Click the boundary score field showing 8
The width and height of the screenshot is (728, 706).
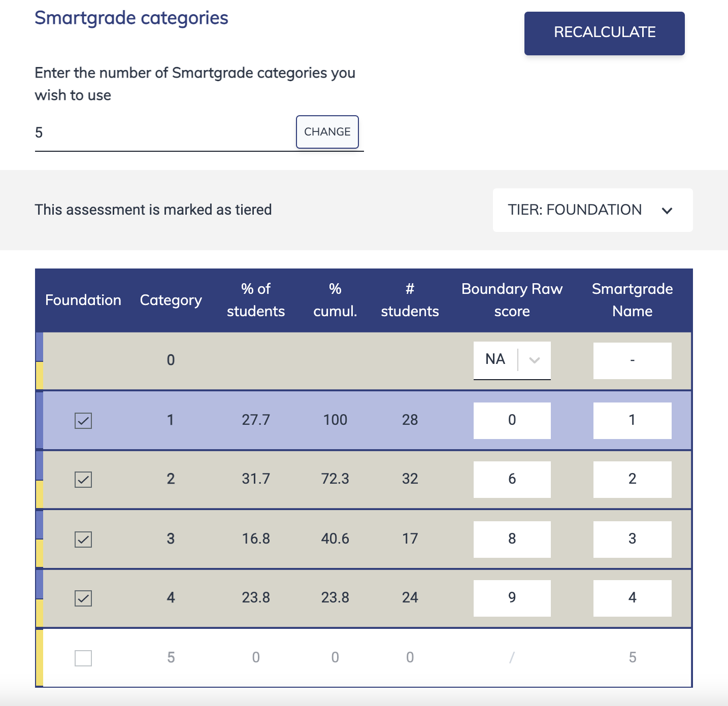(x=512, y=539)
